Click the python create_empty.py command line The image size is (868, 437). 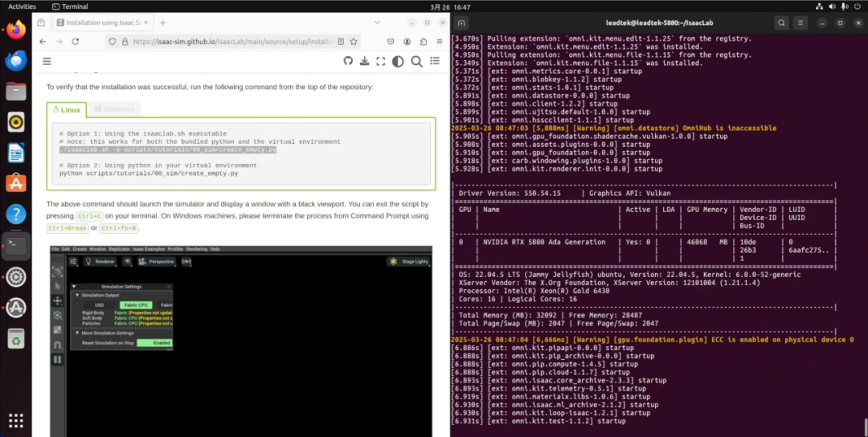pos(149,174)
